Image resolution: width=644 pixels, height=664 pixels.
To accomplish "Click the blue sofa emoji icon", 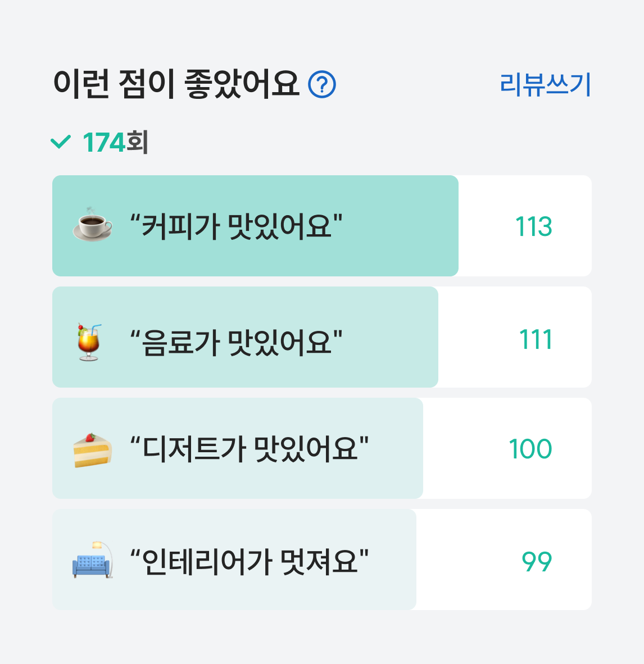I will (93, 560).
